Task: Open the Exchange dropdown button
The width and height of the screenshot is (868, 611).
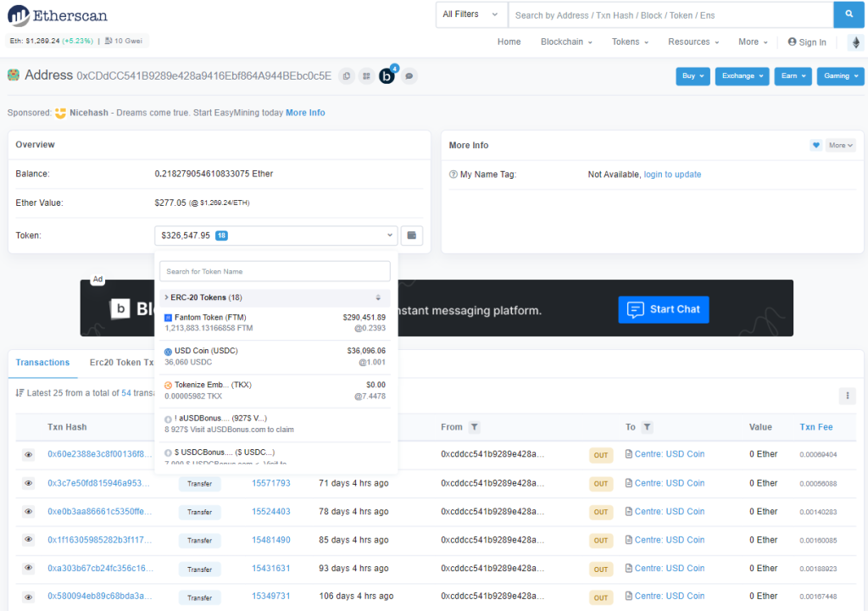Action: pyautogui.click(x=743, y=75)
